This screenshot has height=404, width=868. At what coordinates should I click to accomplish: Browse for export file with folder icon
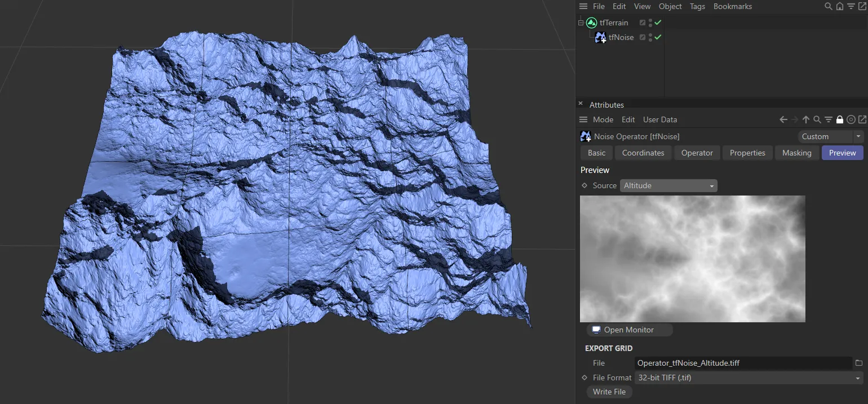tap(859, 363)
